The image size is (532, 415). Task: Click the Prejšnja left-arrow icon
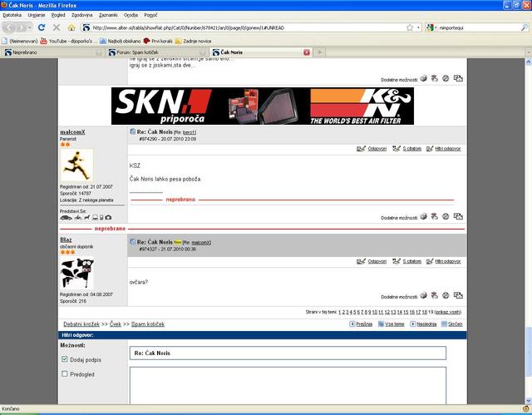pyautogui.click(x=352, y=324)
